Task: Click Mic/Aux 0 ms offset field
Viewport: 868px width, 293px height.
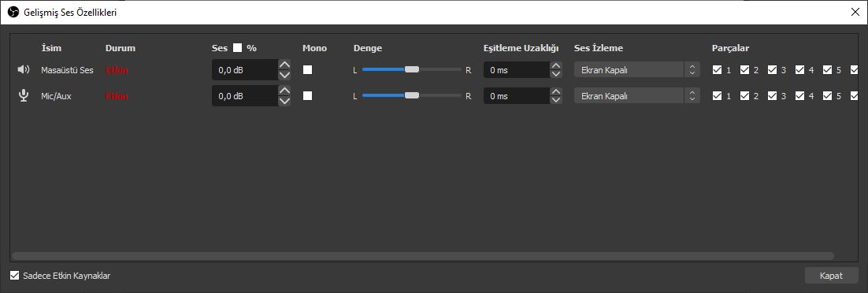Action: pyautogui.click(x=517, y=96)
